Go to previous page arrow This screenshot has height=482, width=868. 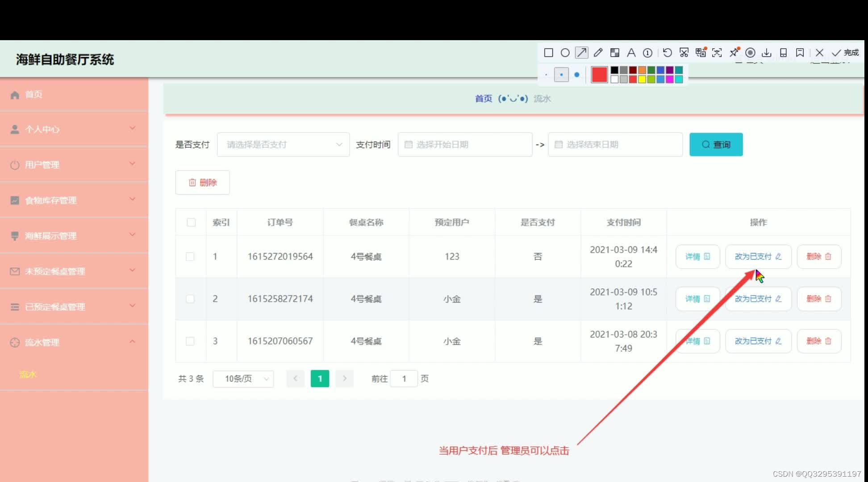click(x=295, y=378)
